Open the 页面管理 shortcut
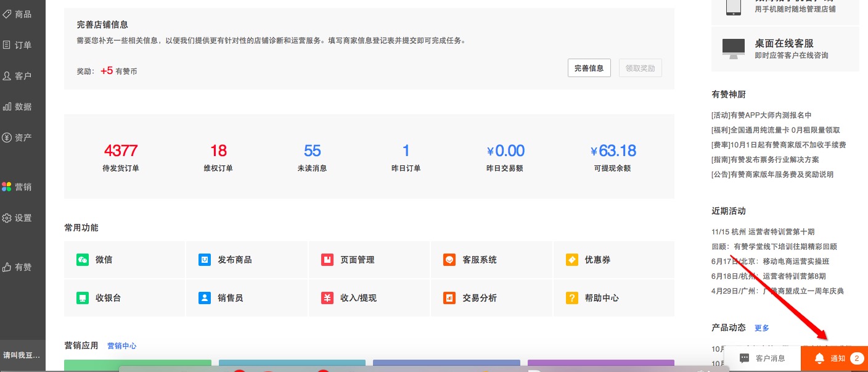 [x=369, y=260]
